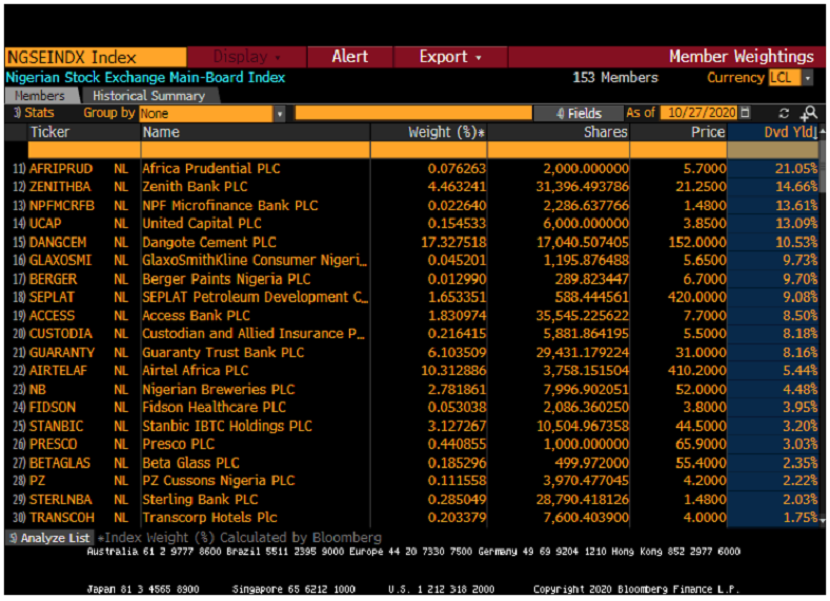The height and width of the screenshot is (601, 830).
Task: Click Beta Glass PLC name
Action: coord(191,463)
